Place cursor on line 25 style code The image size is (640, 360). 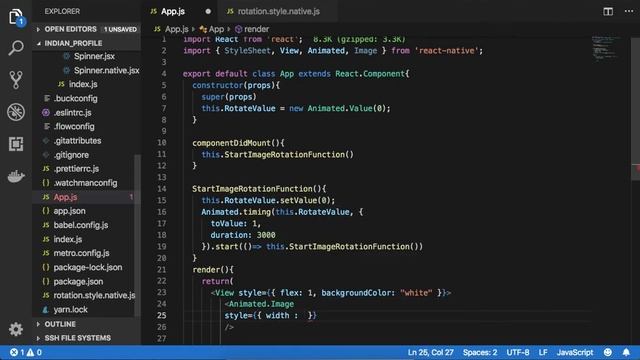coord(270,316)
